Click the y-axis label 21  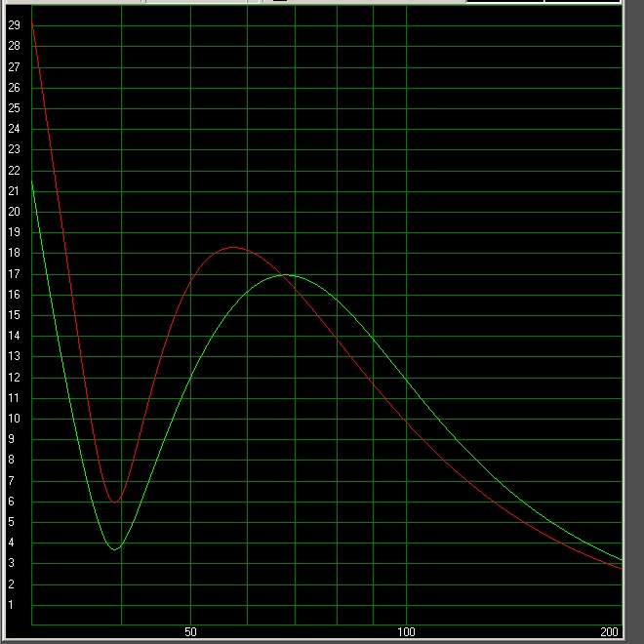point(14,191)
